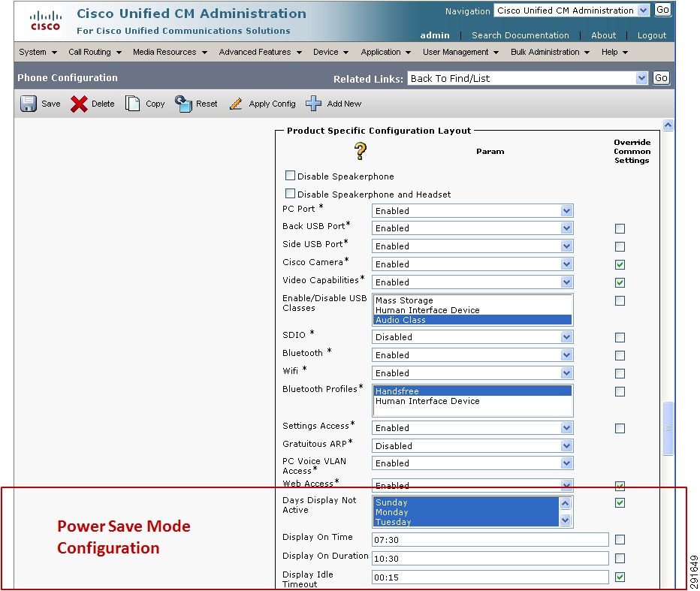Open the Navigation dropdown
This screenshot has height=591, width=700.
tap(572, 11)
